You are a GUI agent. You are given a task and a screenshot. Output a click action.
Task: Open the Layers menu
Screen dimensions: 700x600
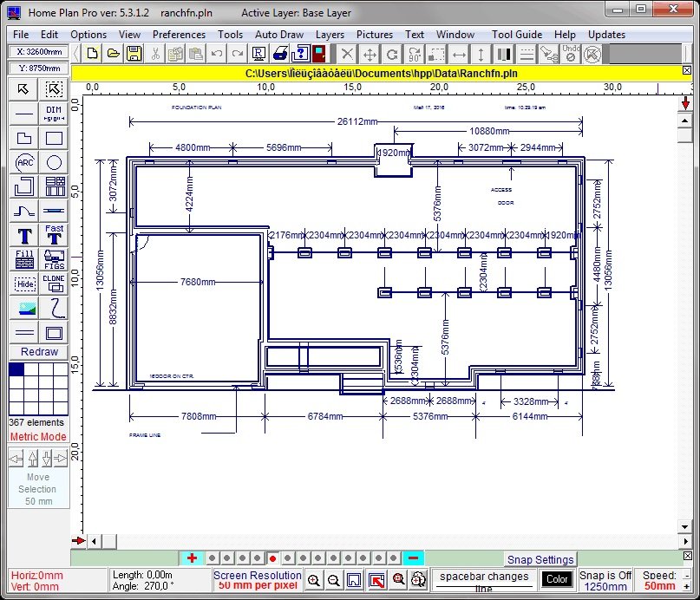[330, 35]
